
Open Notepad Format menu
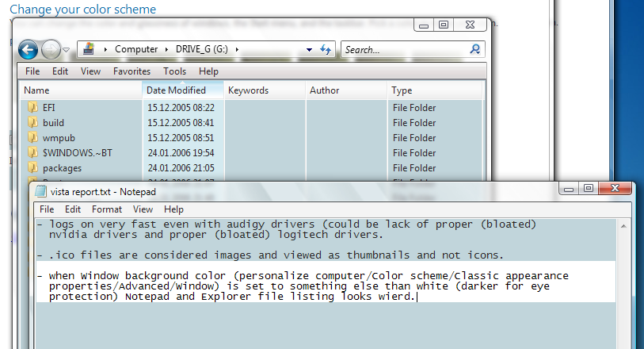click(107, 209)
